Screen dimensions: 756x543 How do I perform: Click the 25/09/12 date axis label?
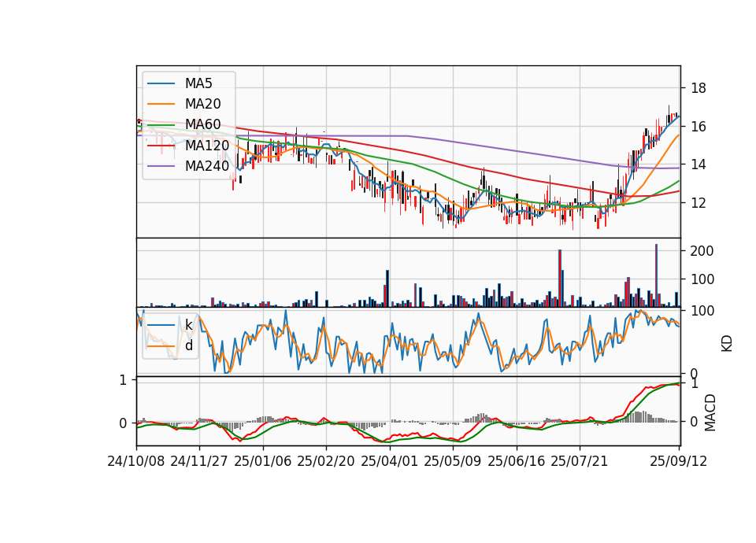679,461
